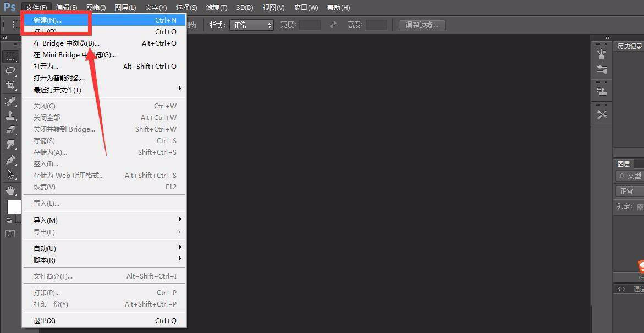644x333 pixels.
Task: Open the 图层(L) menu
Action: pyautogui.click(x=126, y=7)
